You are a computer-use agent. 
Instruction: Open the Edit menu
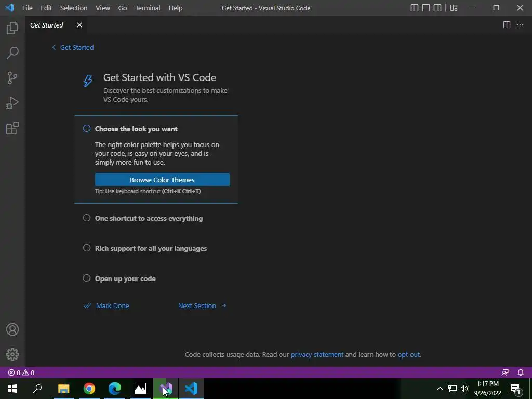point(46,8)
